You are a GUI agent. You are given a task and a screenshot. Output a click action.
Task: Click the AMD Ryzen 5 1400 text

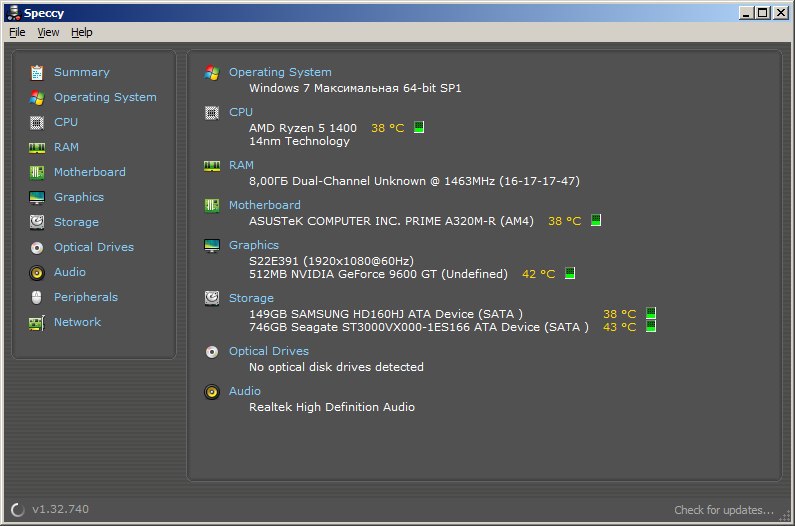(303, 128)
